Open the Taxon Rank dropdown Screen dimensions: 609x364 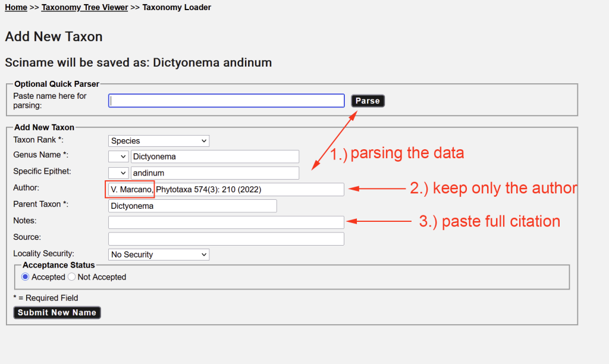click(x=159, y=141)
